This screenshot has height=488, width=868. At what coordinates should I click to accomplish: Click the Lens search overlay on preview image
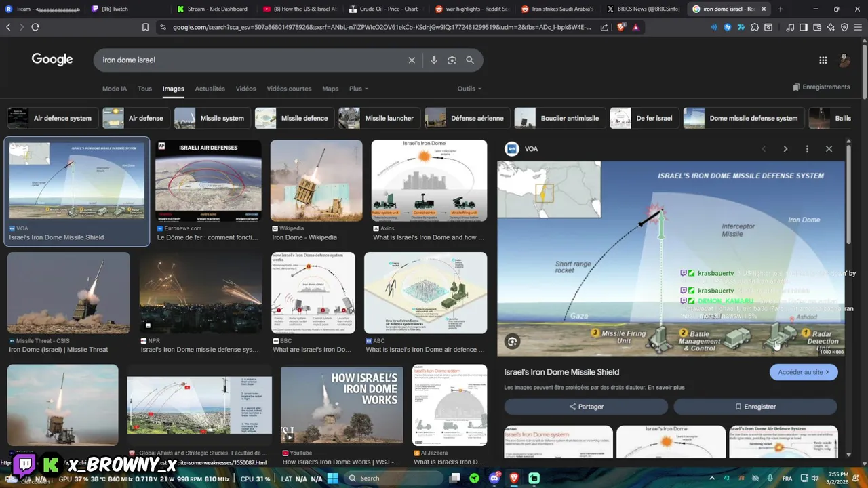click(513, 342)
